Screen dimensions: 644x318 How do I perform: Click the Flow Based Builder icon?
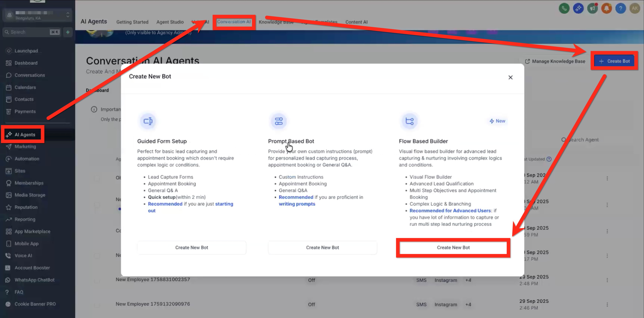[409, 121]
